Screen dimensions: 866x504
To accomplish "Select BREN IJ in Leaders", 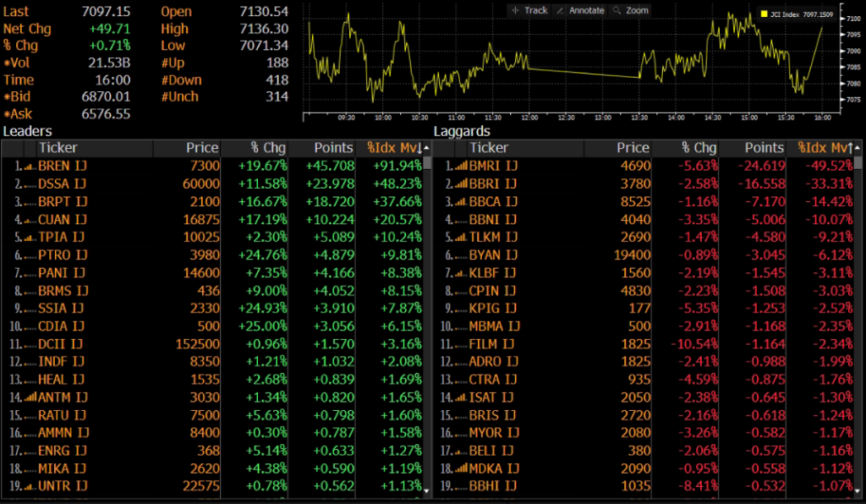I will click(63, 166).
